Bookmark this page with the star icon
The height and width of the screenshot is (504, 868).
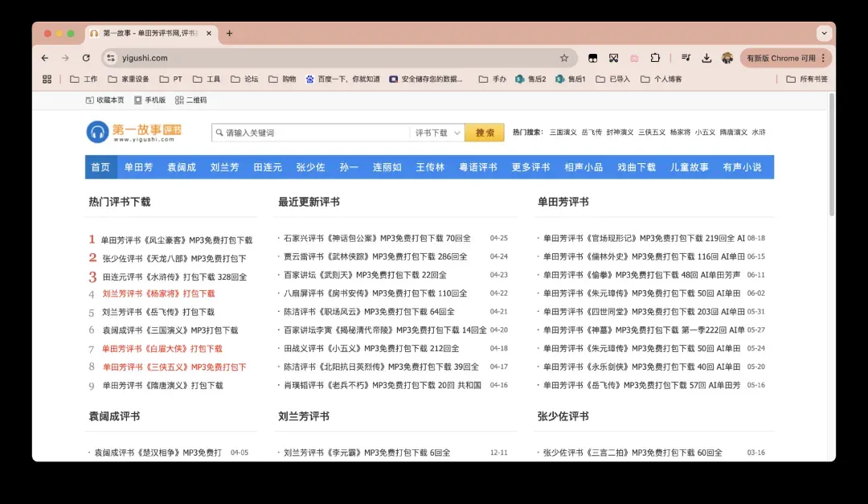pos(564,58)
